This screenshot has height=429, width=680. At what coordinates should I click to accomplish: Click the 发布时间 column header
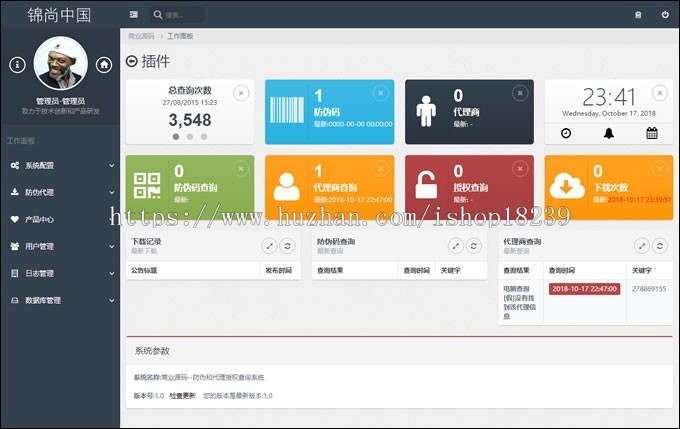(x=278, y=270)
